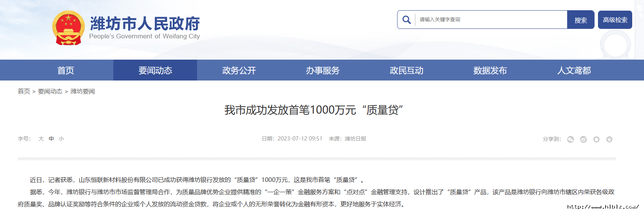Viewport: 644px width, 218px height.
Task: Switch to the 政民互动 tab
Action: [x=406, y=70]
